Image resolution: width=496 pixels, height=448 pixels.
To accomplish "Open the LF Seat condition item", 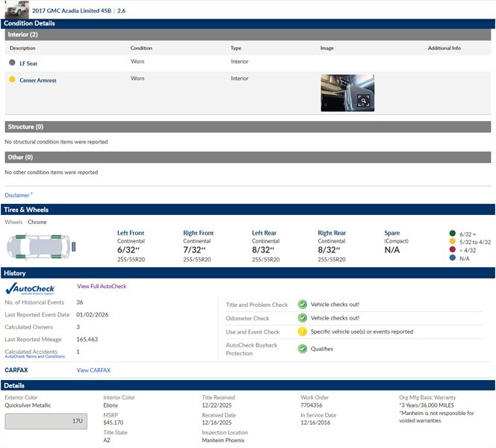I will pyautogui.click(x=28, y=63).
